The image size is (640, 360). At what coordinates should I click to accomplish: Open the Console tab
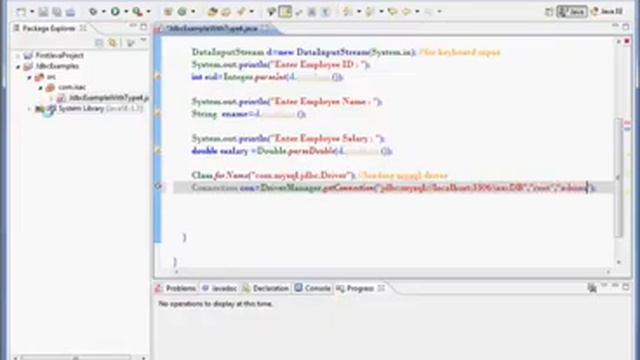point(313,288)
